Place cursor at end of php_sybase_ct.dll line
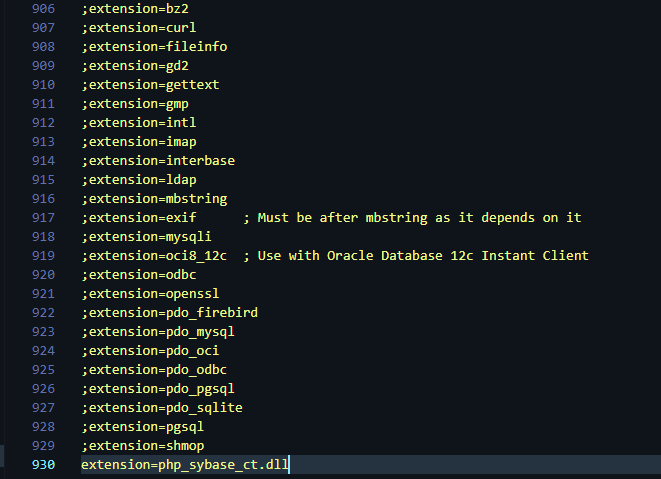The image size is (661, 479). pyautogui.click(x=290, y=464)
